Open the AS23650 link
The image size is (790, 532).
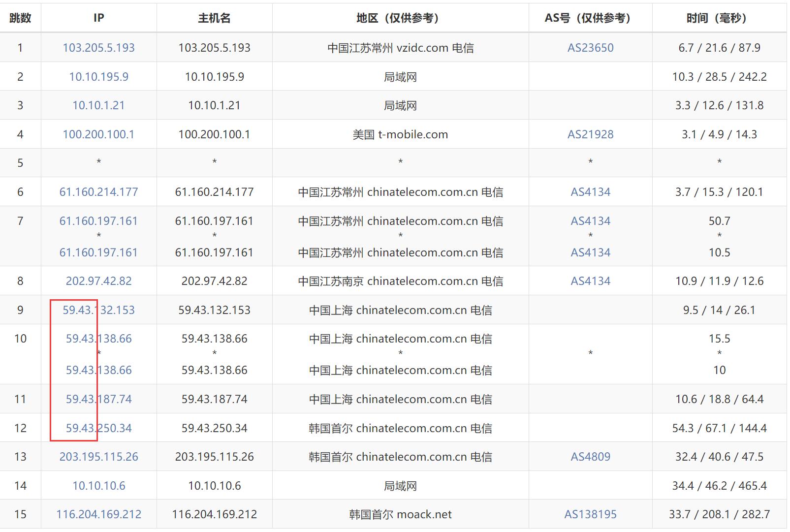pos(590,48)
